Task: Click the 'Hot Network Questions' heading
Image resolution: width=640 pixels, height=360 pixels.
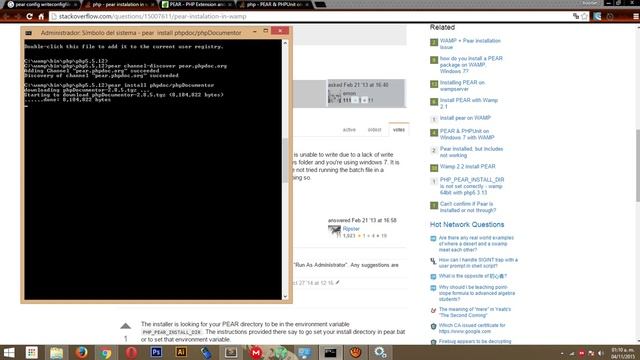Action: point(467,224)
